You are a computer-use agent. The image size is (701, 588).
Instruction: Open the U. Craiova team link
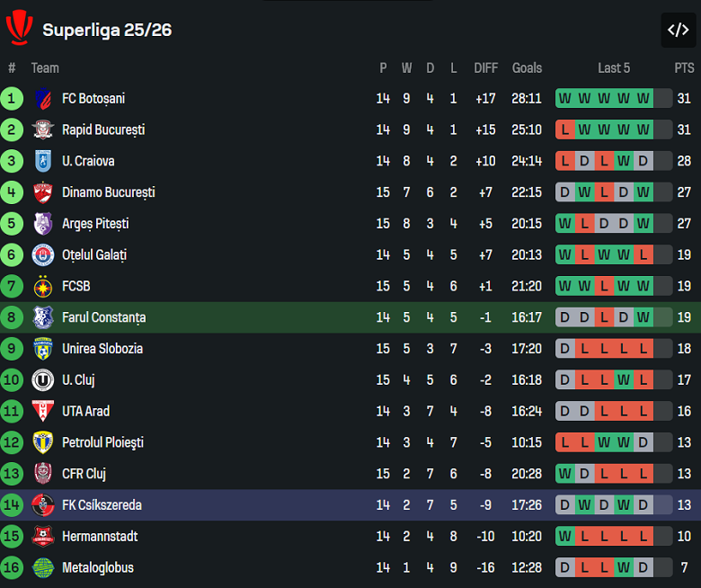(x=88, y=161)
